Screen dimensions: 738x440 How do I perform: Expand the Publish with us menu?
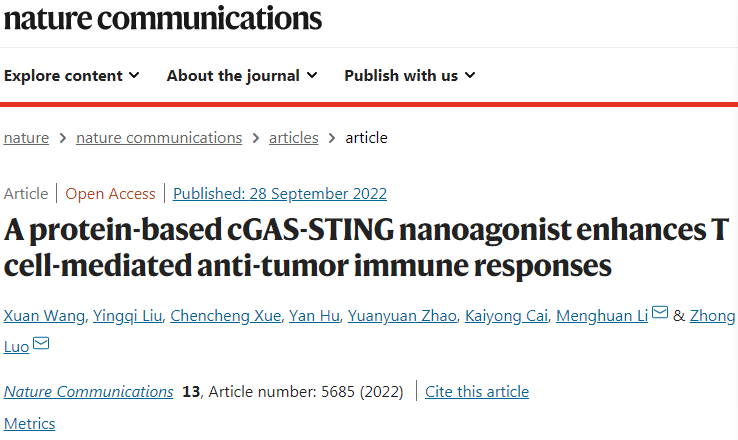click(x=410, y=75)
